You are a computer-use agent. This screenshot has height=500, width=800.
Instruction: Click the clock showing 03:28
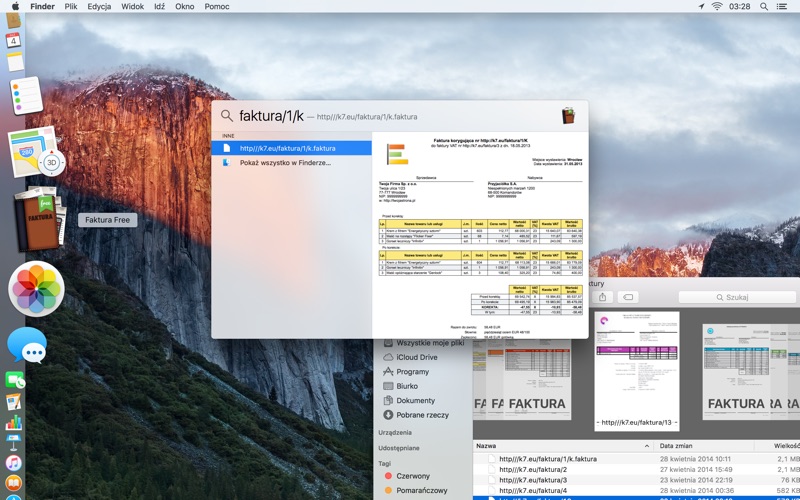pos(739,7)
